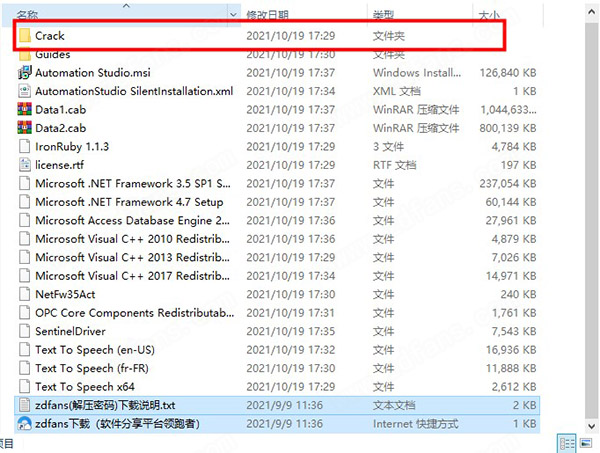Click the scrollbar up arrow

pyautogui.click(x=592, y=12)
